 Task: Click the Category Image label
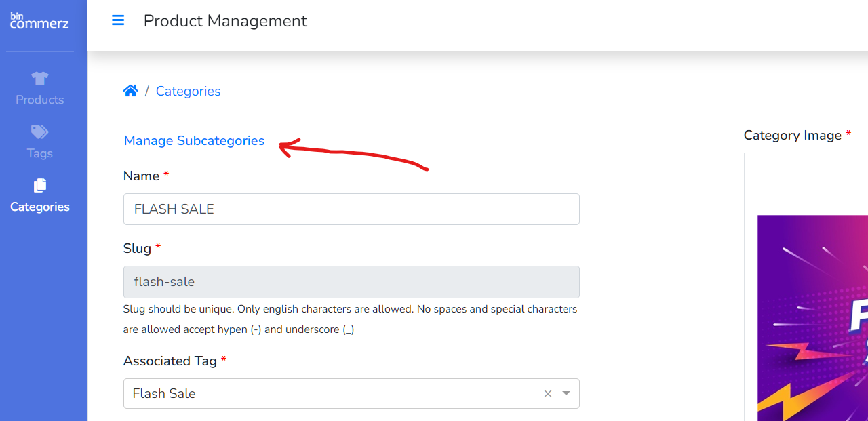point(792,135)
